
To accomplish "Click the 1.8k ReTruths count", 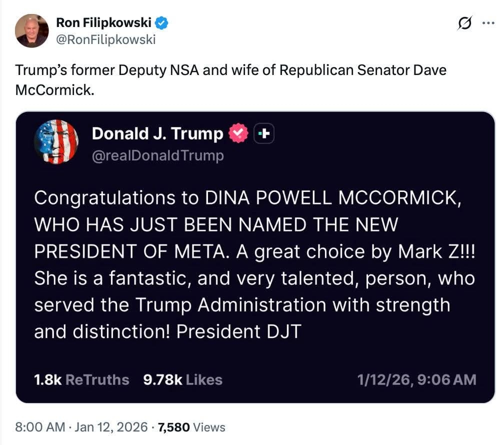I will point(81,380).
